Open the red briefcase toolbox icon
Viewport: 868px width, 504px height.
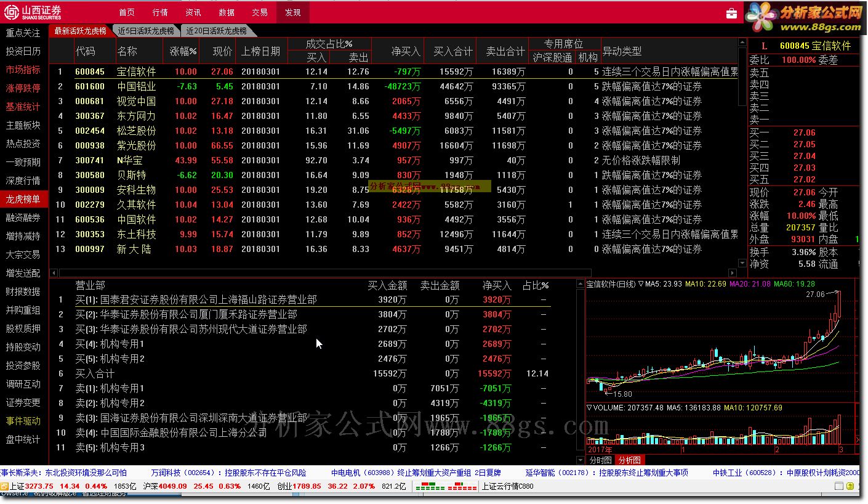tap(731, 13)
